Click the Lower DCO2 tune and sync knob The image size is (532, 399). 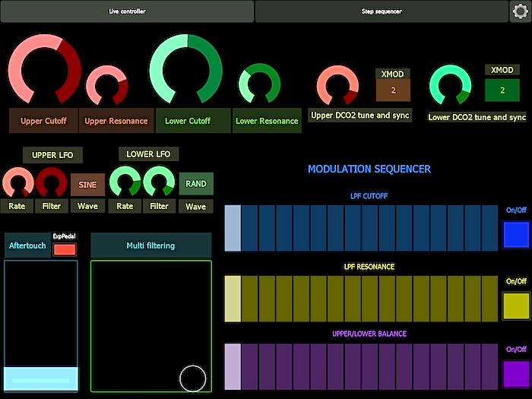450,85
